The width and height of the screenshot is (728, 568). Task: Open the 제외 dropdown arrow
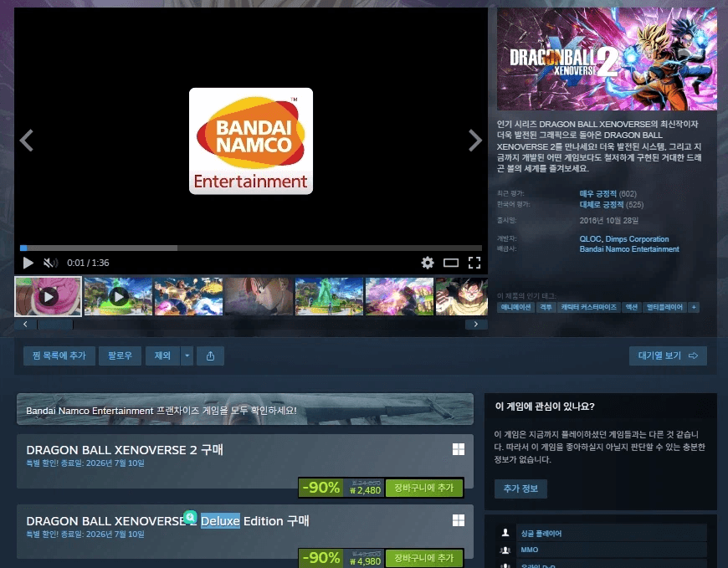187,356
